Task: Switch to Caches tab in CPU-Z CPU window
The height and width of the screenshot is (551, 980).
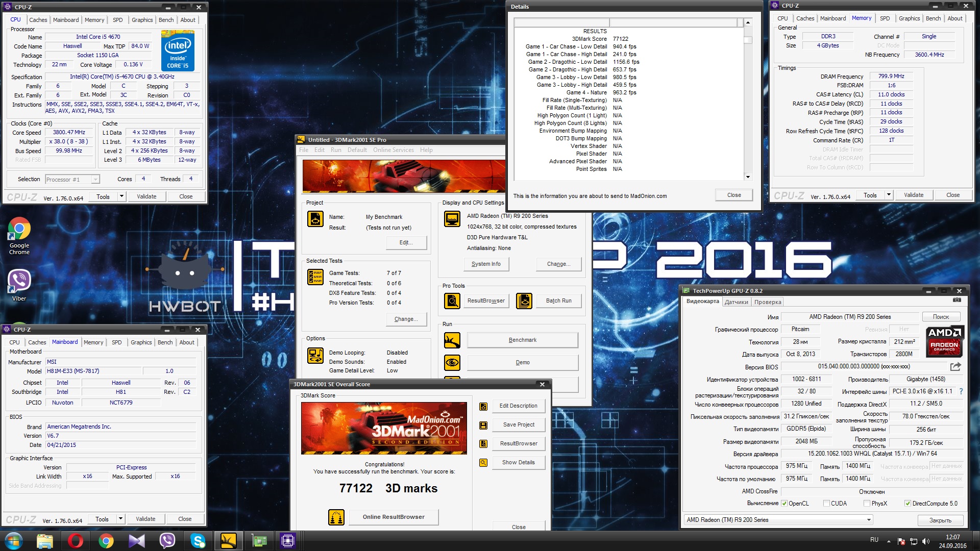Action: (38, 20)
